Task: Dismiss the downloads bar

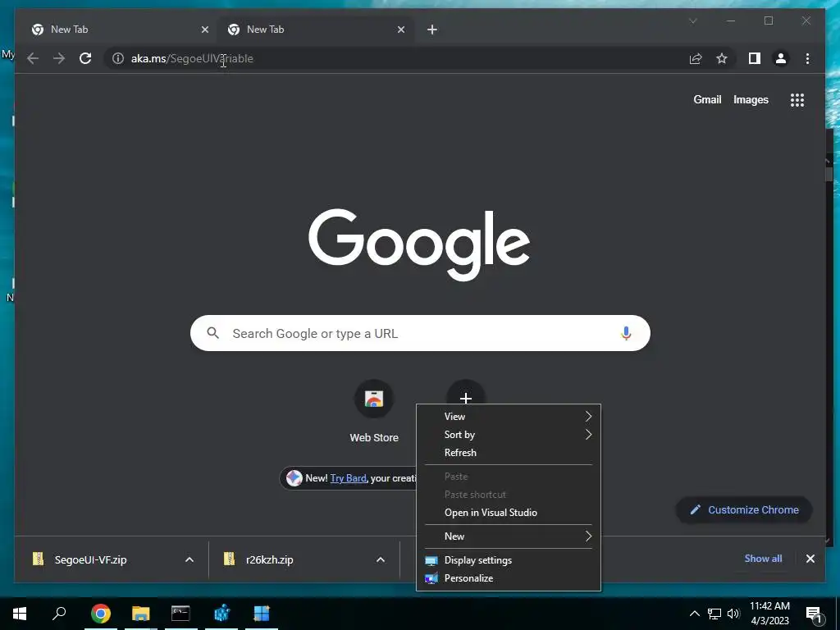Action: 810,559
